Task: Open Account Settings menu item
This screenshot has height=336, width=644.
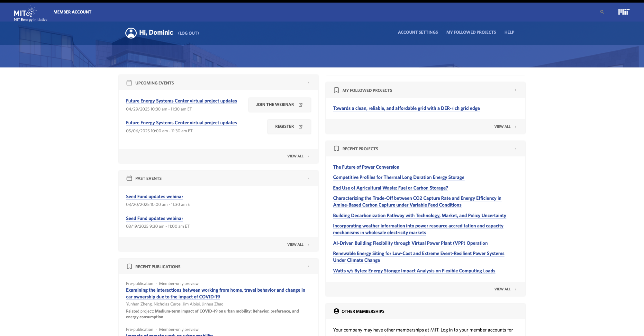Action: (x=418, y=32)
